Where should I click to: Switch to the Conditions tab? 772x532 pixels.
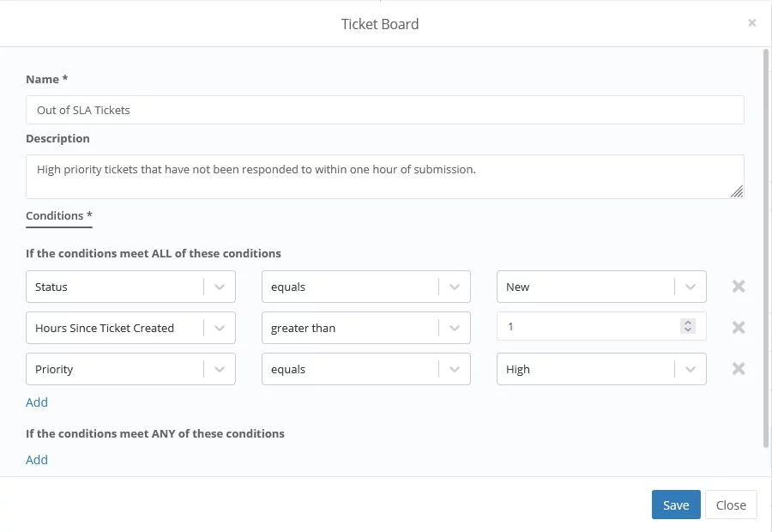click(58, 216)
